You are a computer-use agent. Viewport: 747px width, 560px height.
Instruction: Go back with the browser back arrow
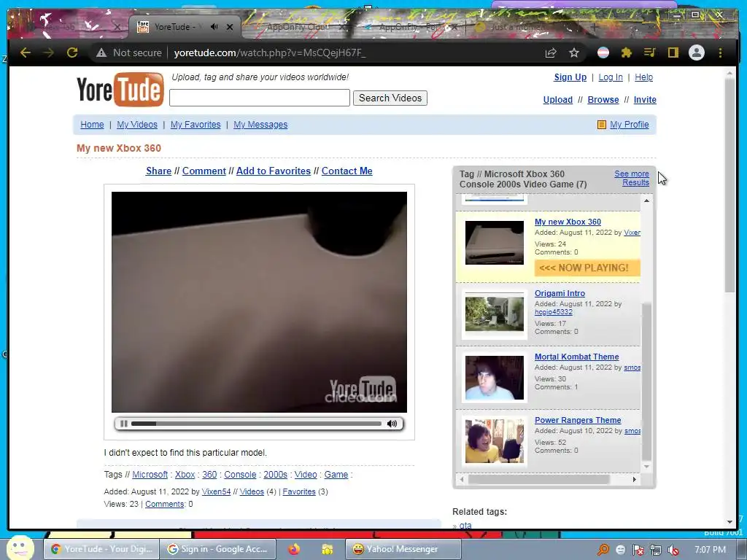26,52
